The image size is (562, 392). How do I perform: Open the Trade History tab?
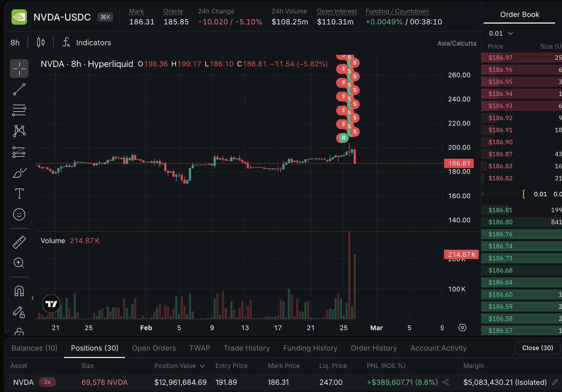pos(247,348)
